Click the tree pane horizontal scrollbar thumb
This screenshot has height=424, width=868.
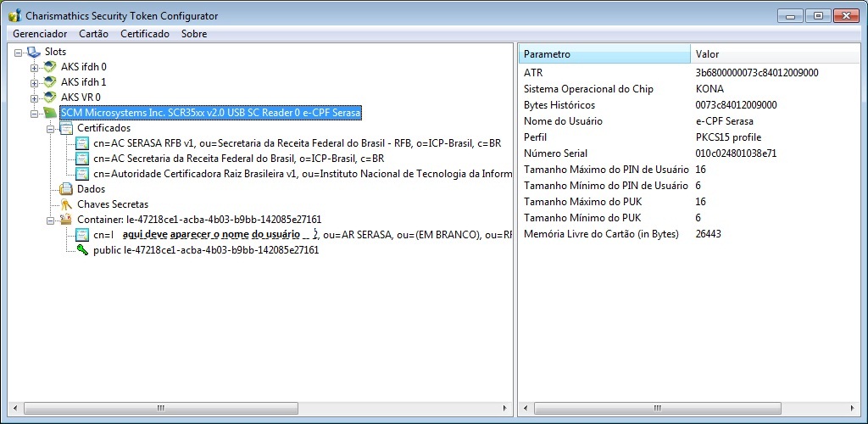pos(160,409)
